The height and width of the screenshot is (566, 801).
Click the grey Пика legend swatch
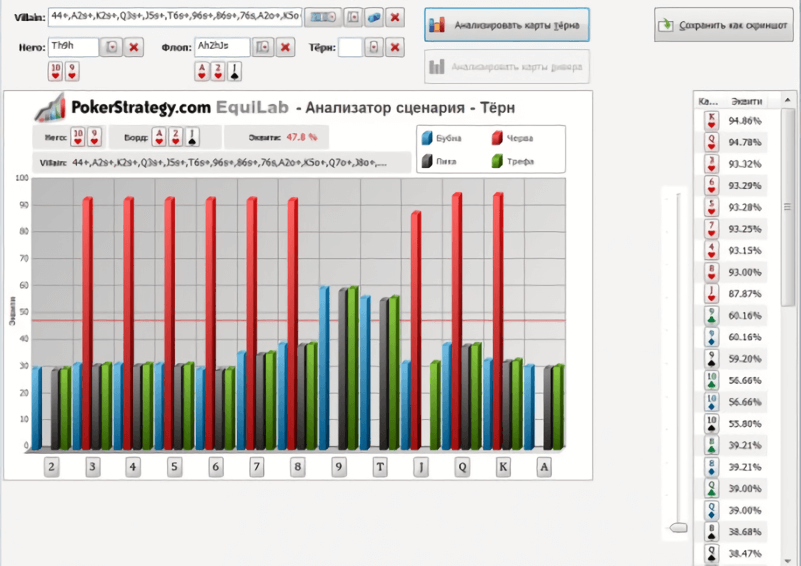427,161
